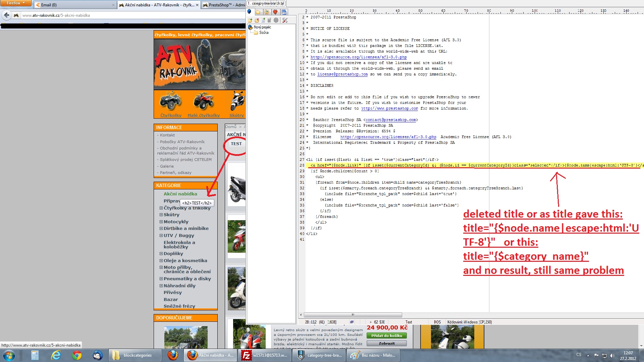Viewport: 644px width, 362px height.
Task: Click the remove folder from project icon
Action: [257, 20]
